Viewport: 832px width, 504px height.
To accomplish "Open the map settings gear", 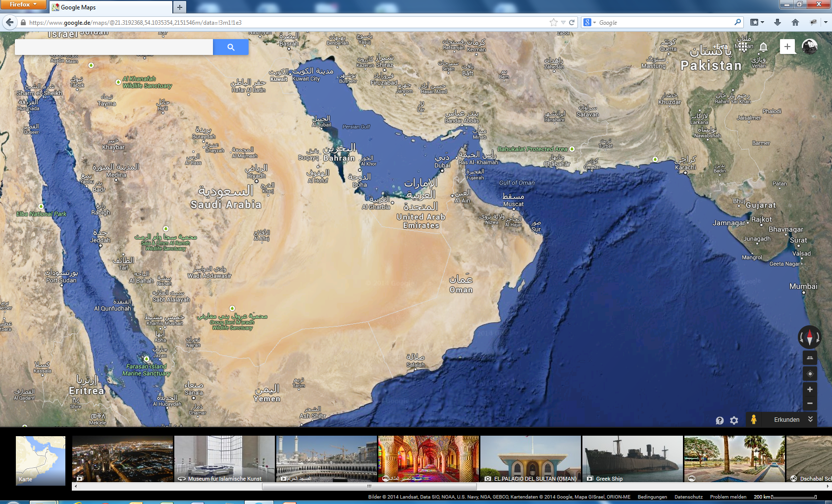I will pyautogui.click(x=734, y=420).
